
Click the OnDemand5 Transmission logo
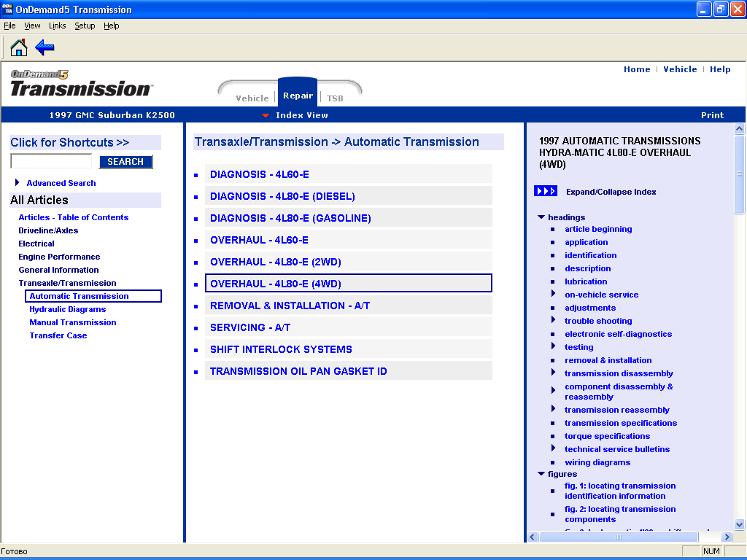pos(80,84)
